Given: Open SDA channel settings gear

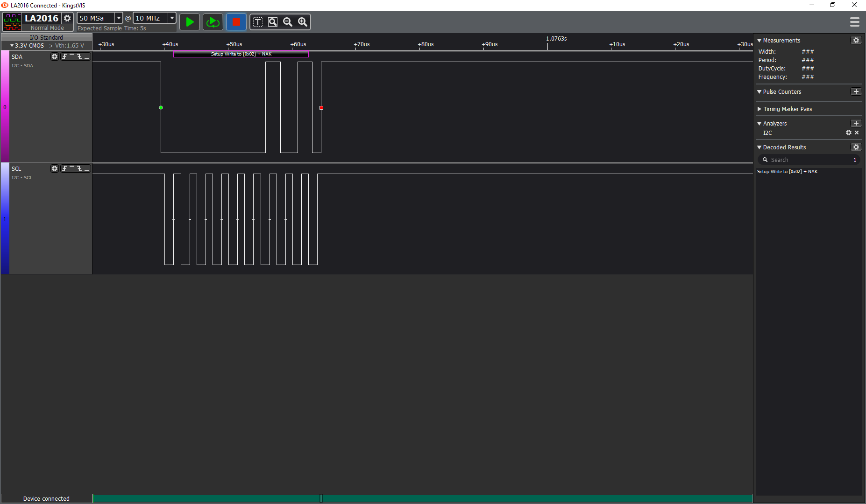Looking at the screenshot, I should click(55, 56).
